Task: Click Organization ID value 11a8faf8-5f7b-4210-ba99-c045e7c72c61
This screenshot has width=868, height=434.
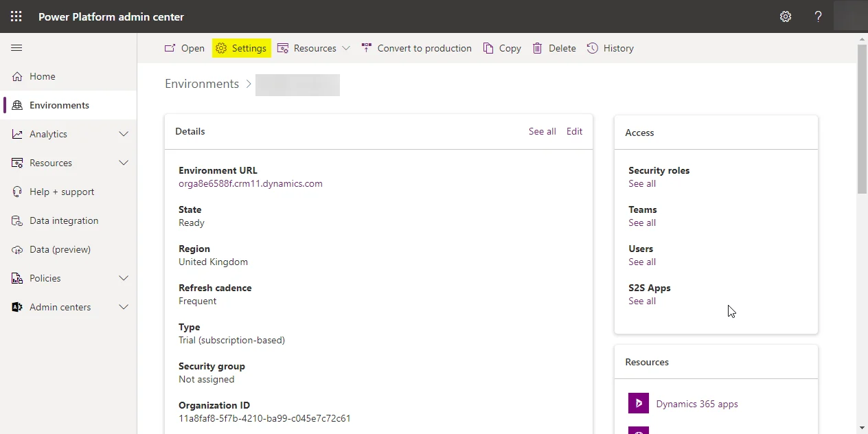Action: [264, 418]
